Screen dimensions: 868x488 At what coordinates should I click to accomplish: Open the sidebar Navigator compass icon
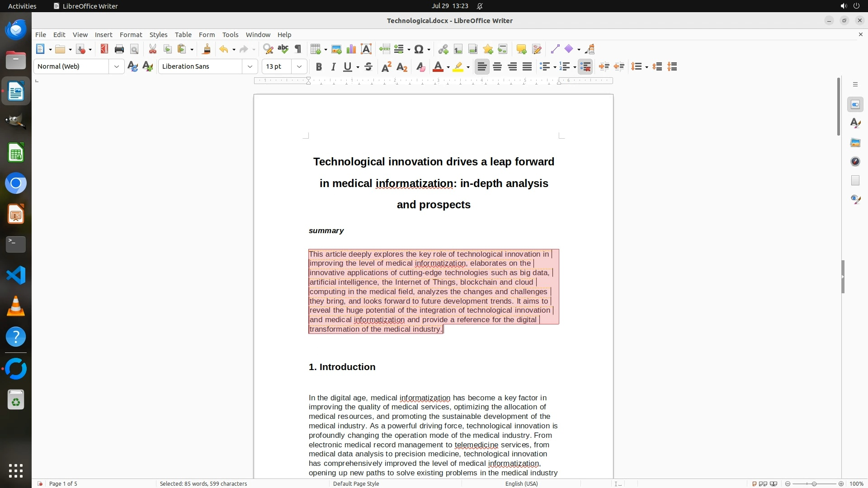[855, 162]
